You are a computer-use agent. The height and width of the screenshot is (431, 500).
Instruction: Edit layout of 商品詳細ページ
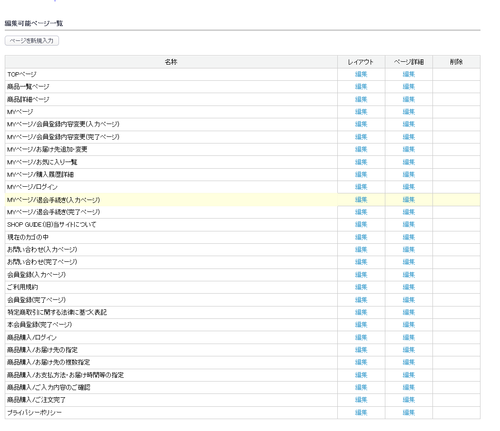pyautogui.click(x=361, y=99)
